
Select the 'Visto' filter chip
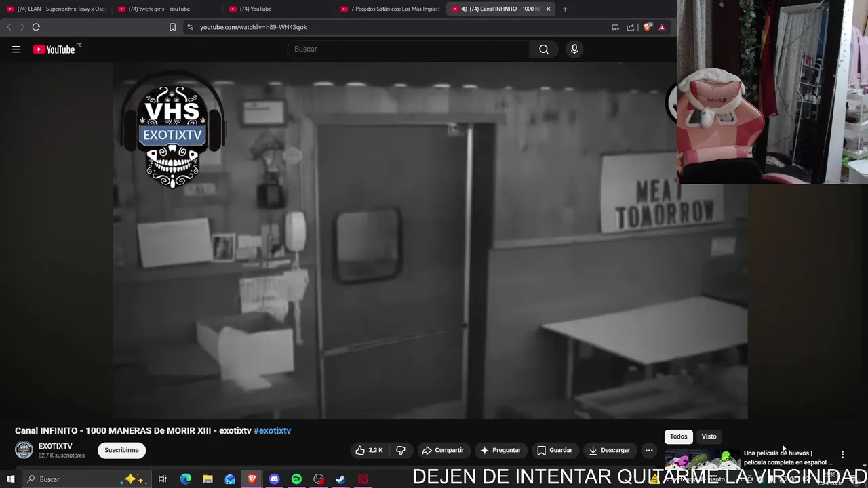[x=709, y=436]
